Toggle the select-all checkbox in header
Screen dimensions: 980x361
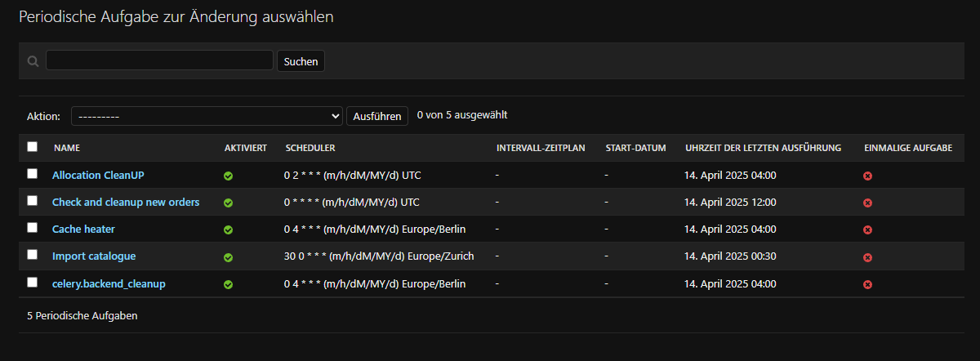coord(33,147)
